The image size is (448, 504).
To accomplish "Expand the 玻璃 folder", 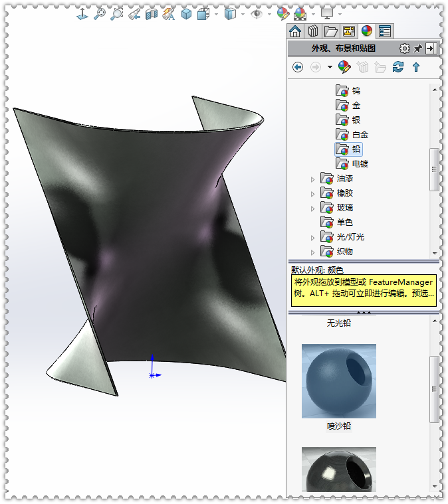I will 314,209.
